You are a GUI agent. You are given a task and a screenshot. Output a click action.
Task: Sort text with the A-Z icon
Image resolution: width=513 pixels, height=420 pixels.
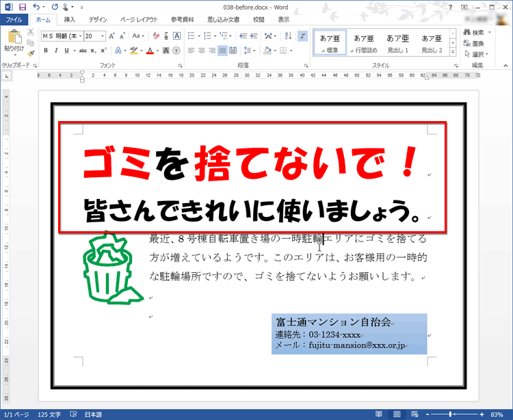[x=288, y=36]
